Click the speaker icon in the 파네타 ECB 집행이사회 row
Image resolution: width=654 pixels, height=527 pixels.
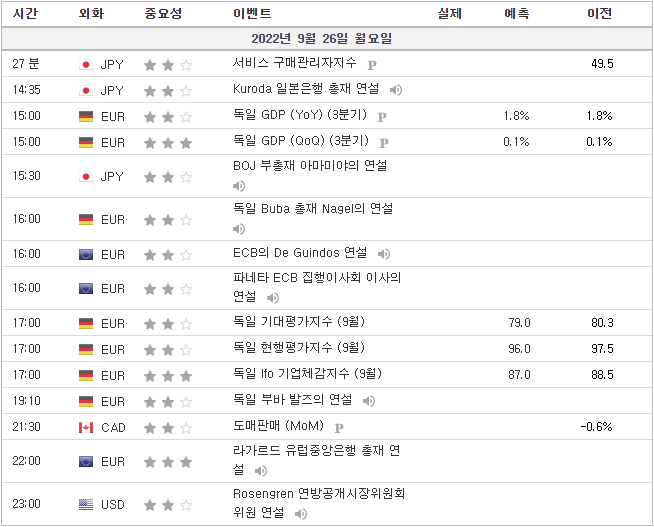pyautogui.click(x=273, y=298)
